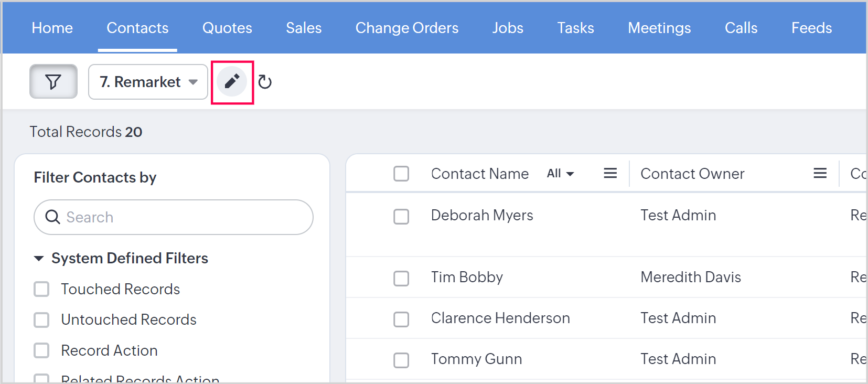Open the Tim Bobby contact record

click(467, 277)
